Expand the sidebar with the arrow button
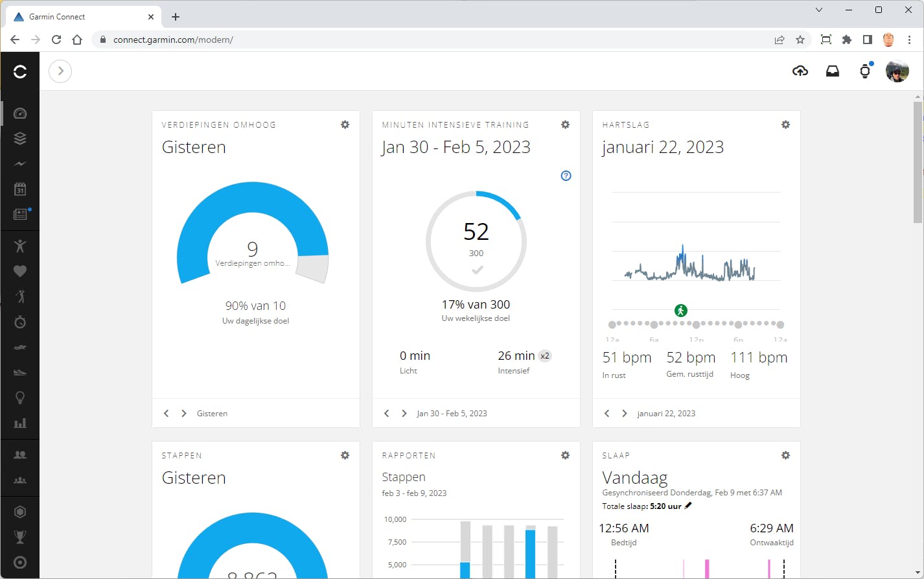 [60, 71]
